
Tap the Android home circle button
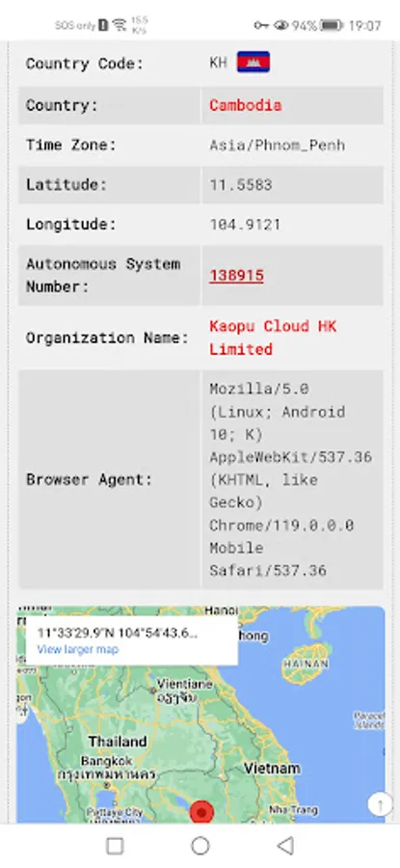pyautogui.click(x=200, y=845)
